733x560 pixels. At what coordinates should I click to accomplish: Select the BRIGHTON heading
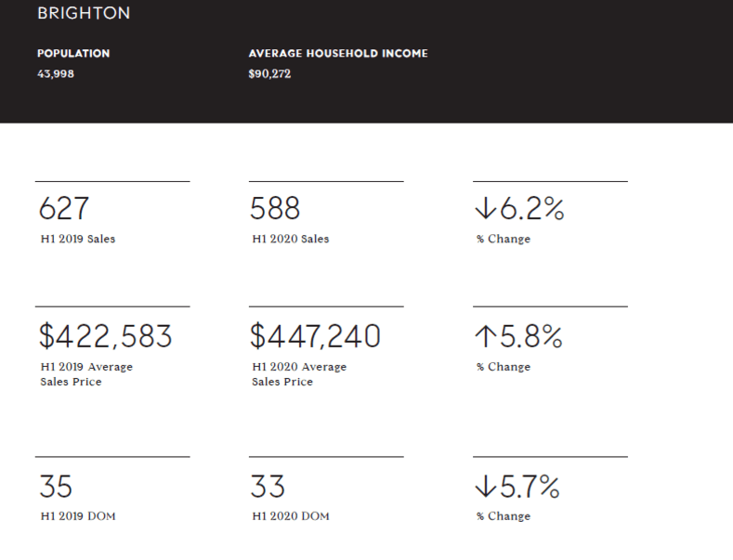[84, 13]
